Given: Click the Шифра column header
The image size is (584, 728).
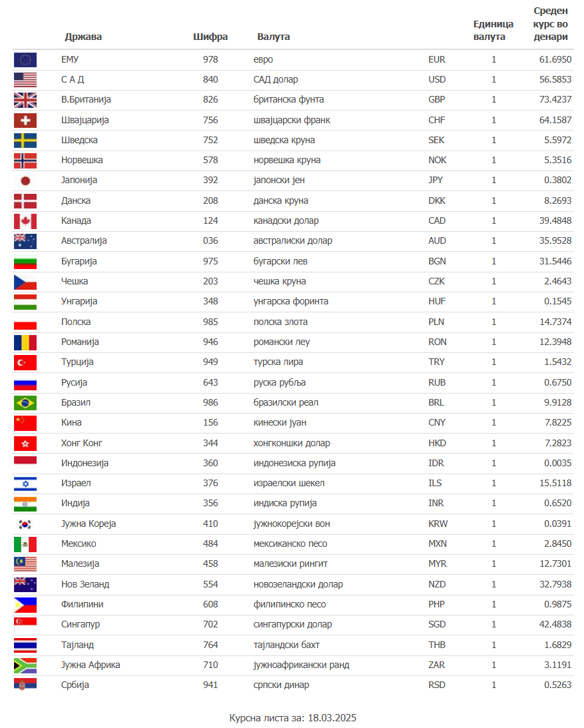Looking at the screenshot, I should [210, 37].
